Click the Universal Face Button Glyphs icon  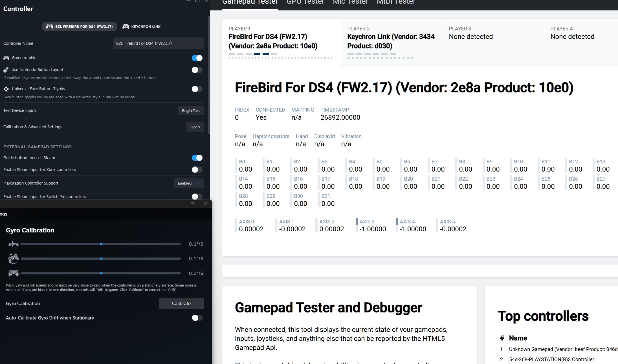coord(6,89)
